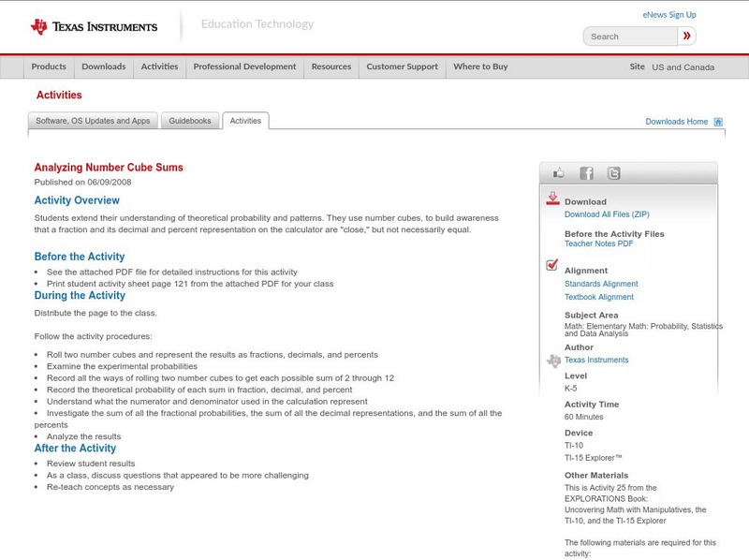Click the Analyze the results bullet
This screenshot has width=749, height=560.
tap(83, 436)
